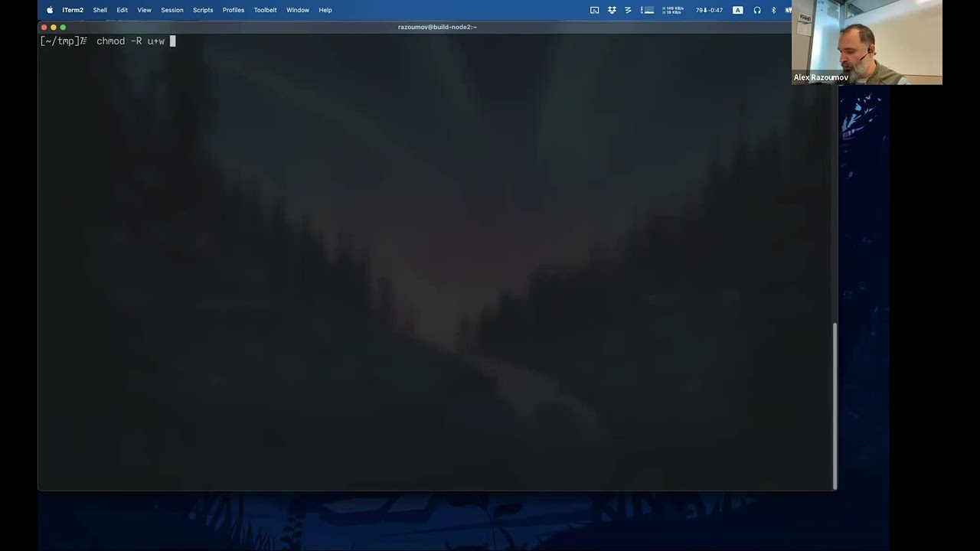Open the Profiles menu
The width and height of the screenshot is (980, 551).
click(x=234, y=10)
